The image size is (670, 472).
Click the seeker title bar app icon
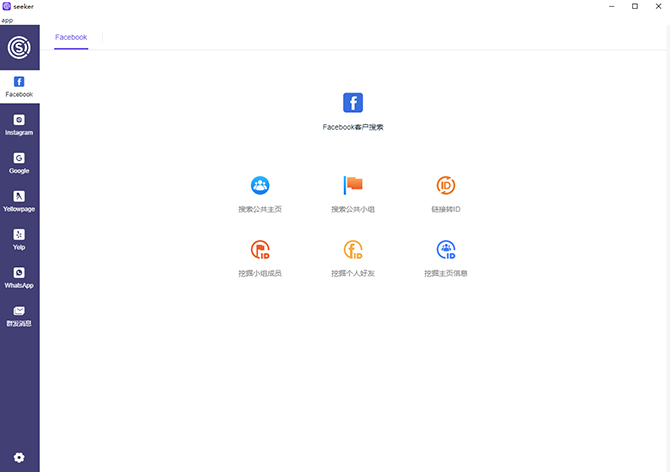6,6
